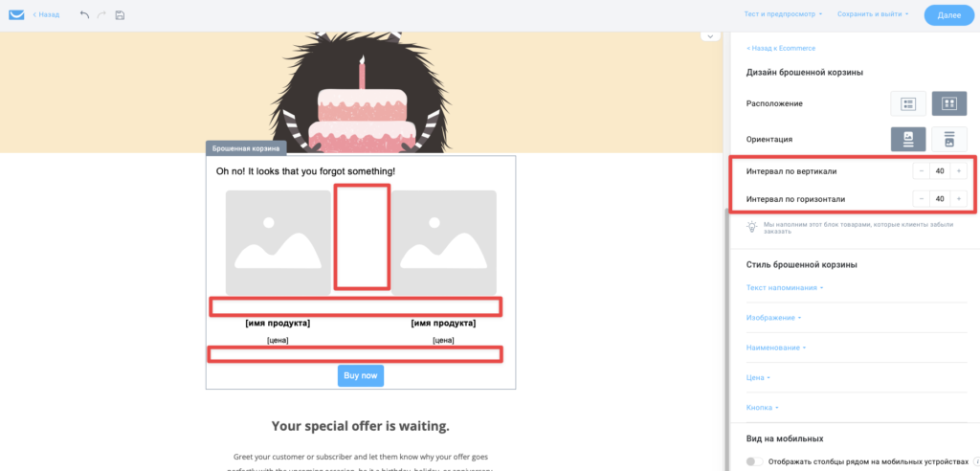Viewport: 980px width, 471px height.
Task: Click the Далее button
Action: 948,15
